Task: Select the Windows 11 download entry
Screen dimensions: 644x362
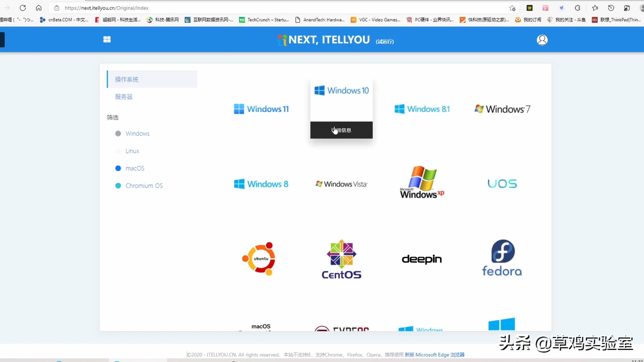Action: (x=261, y=109)
